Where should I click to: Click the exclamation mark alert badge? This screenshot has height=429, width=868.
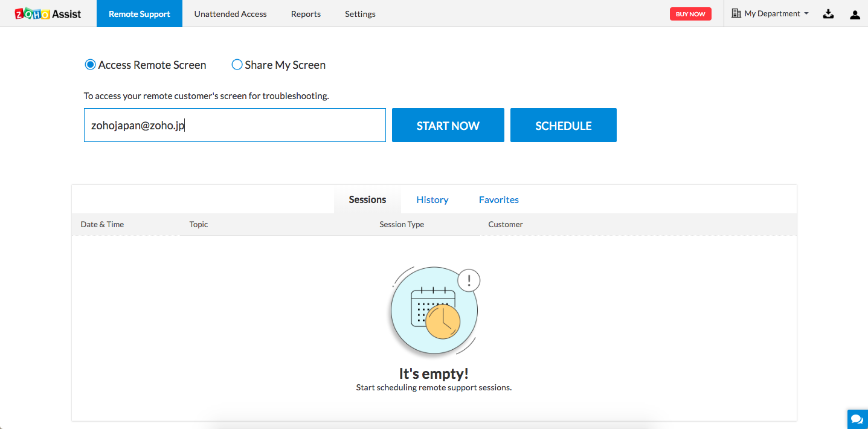click(469, 280)
